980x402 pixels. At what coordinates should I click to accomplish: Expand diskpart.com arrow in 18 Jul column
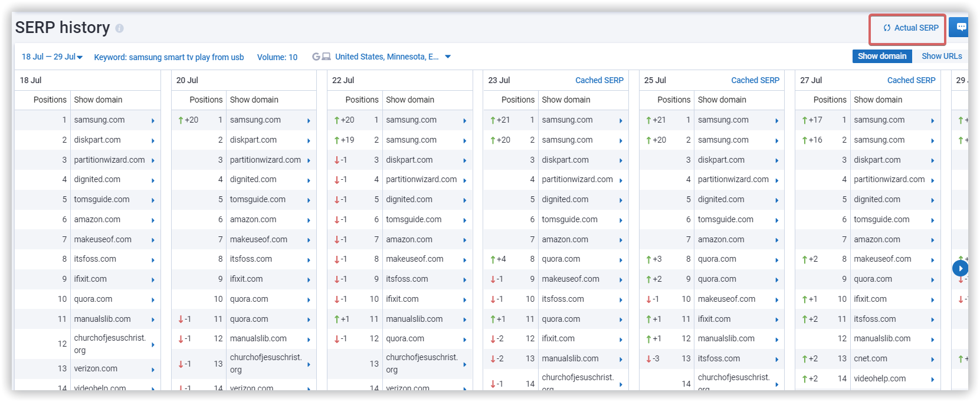(153, 141)
